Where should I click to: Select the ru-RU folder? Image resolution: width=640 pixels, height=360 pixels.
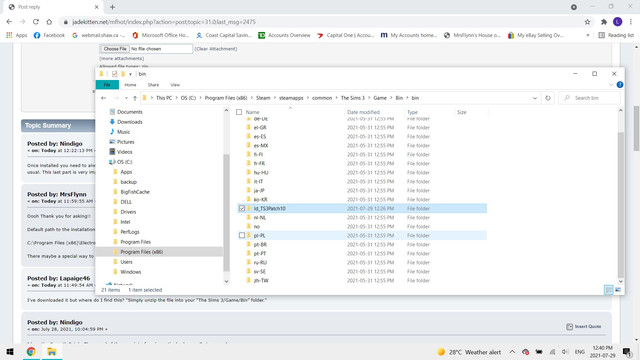coord(260,262)
